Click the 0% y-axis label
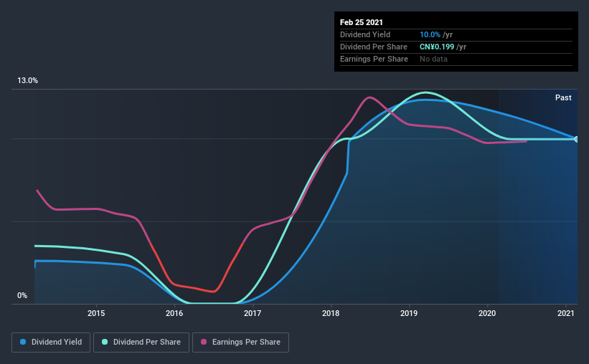 [22, 296]
